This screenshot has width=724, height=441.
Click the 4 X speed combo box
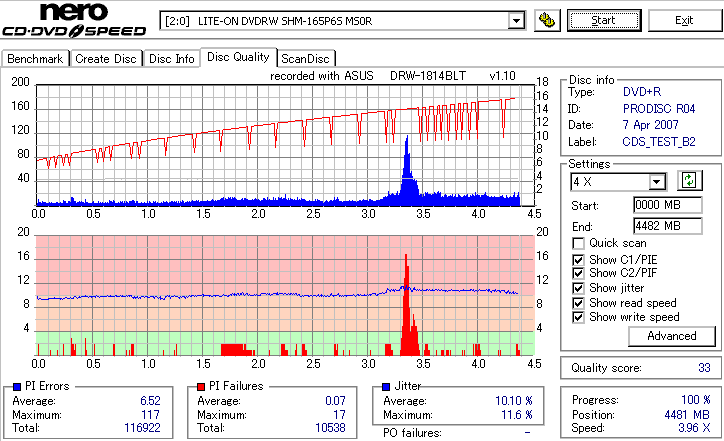coord(618,182)
